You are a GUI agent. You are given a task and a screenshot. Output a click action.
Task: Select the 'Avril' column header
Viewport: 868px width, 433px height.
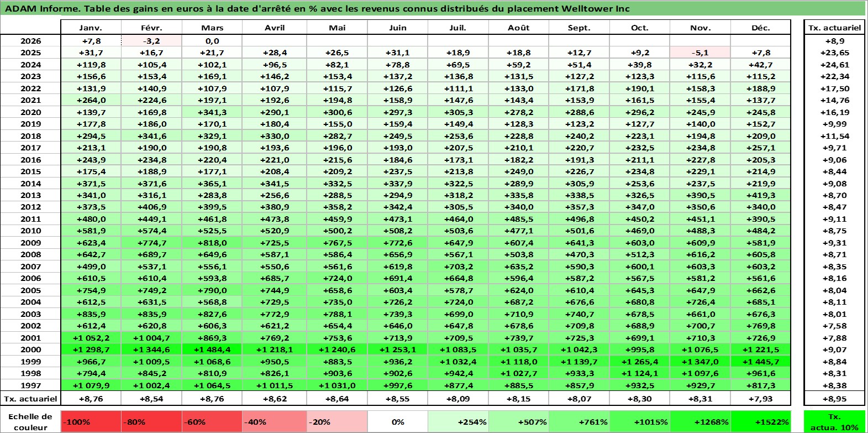[275, 28]
